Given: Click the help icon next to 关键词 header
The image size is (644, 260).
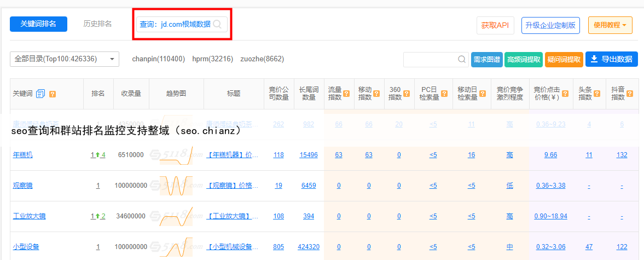Looking at the screenshot, I should 53,94.
